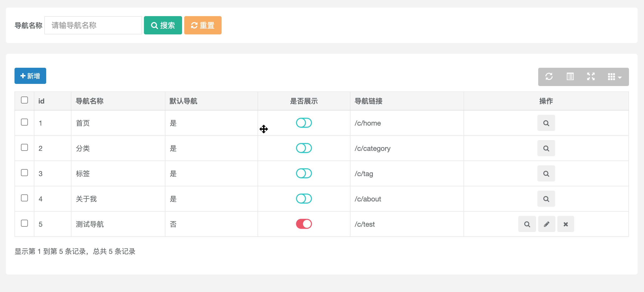644x292 pixels.
Task: Check the select-all header checkbox
Action: coord(24,100)
